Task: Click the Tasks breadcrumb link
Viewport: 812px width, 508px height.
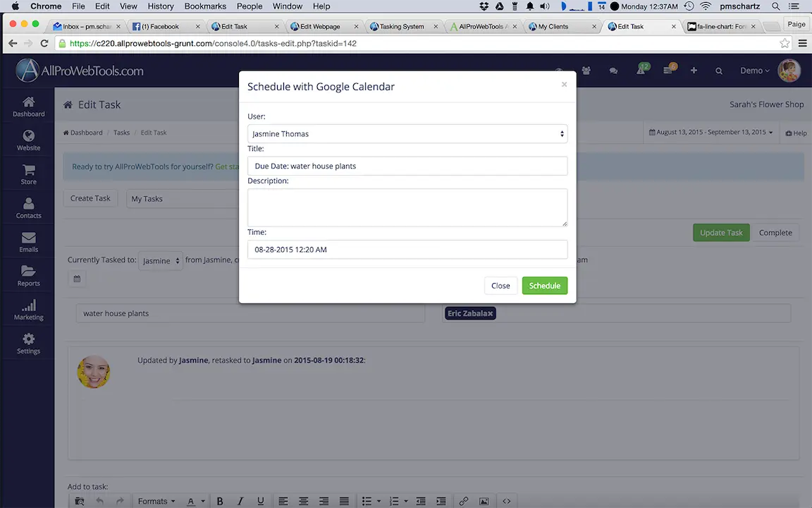Action: (122, 133)
